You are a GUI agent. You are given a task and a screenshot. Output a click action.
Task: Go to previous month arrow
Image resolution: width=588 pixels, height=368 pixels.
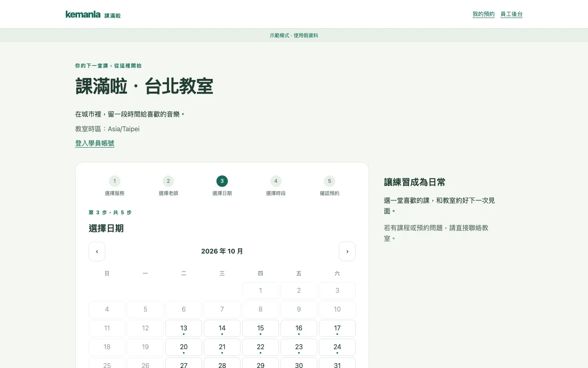[x=97, y=251]
